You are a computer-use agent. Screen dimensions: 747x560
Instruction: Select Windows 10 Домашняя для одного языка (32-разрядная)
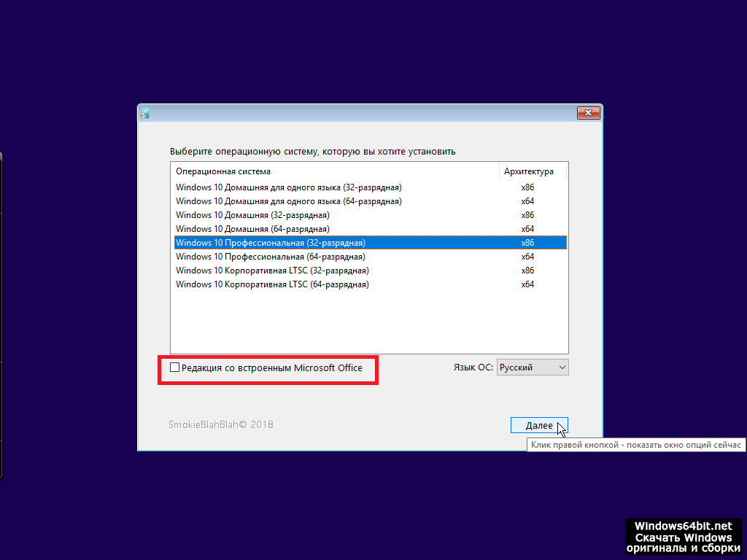coord(288,187)
